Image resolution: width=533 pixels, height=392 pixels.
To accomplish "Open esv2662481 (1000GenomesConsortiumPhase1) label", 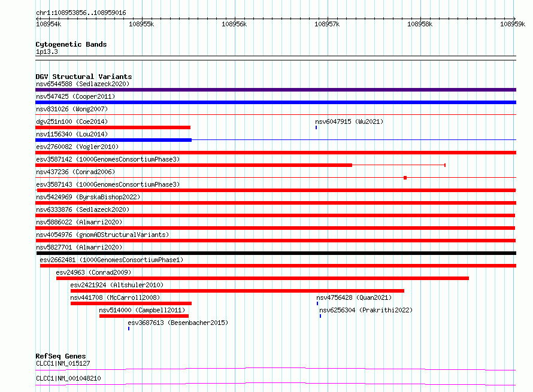I will click(111, 260).
